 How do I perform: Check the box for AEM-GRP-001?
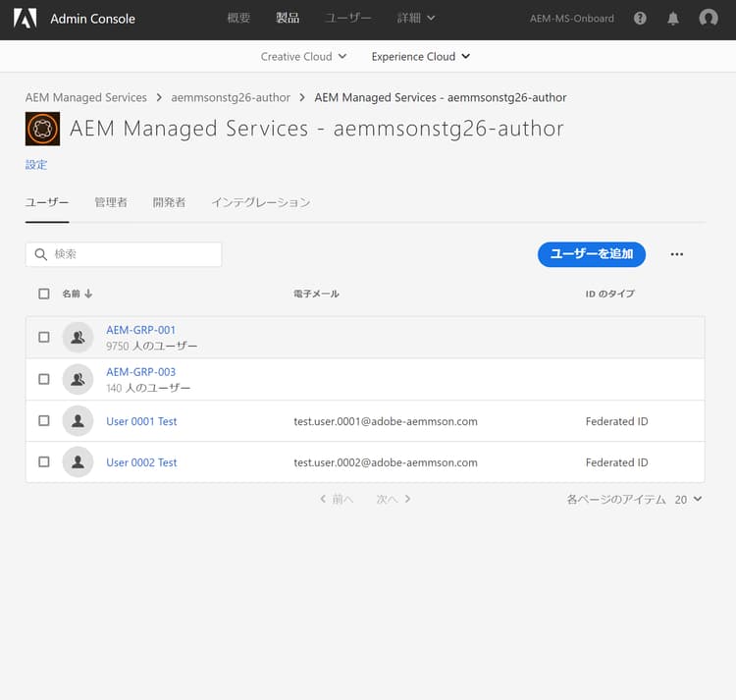pyautogui.click(x=43, y=337)
